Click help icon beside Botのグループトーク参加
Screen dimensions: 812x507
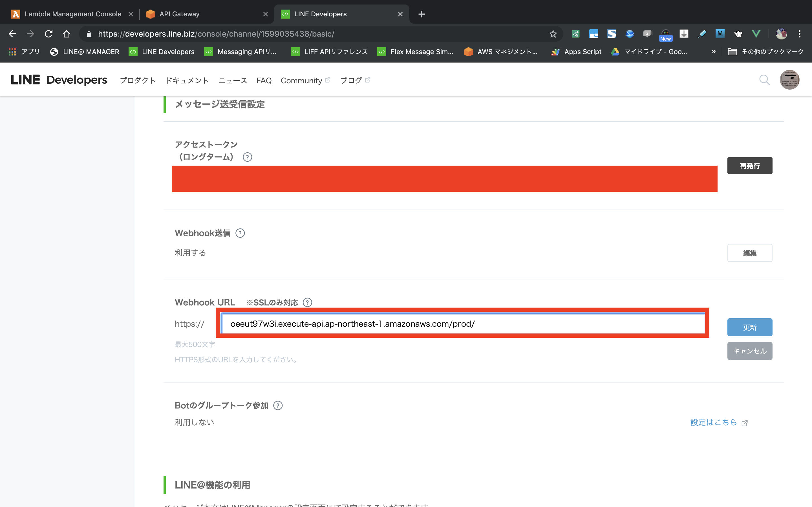pyautogui.click(x=278, y=405)
